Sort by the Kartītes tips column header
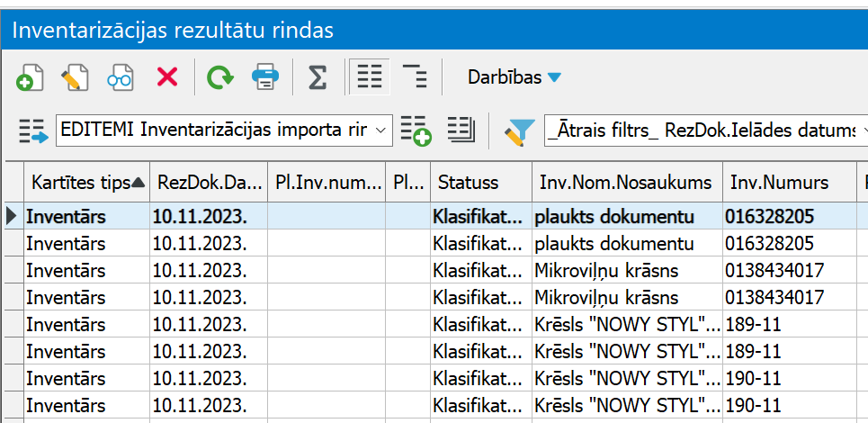The width and height of the screenshot is (868, 423). coord(87,182)
